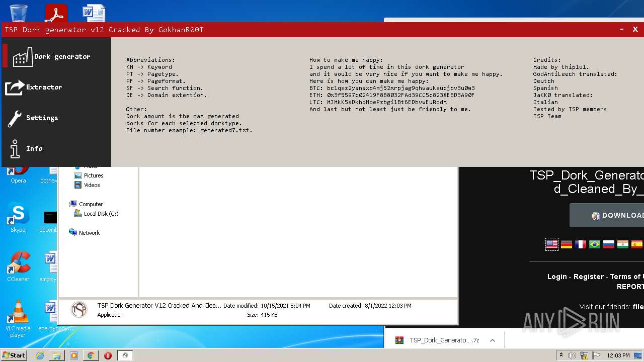
Task: Open Windows Explorer from taskbar
Action: [57, 355]
